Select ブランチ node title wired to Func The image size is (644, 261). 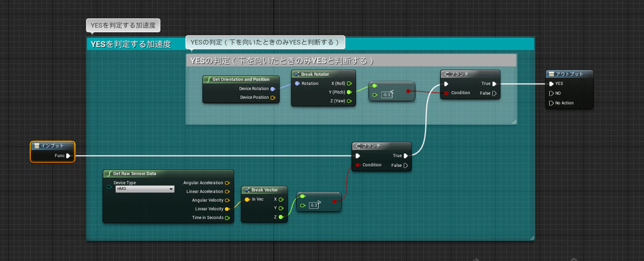point(371,146)
